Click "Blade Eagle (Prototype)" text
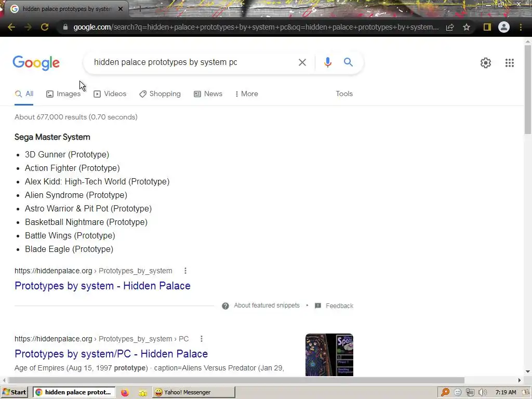 pos(69,249)
